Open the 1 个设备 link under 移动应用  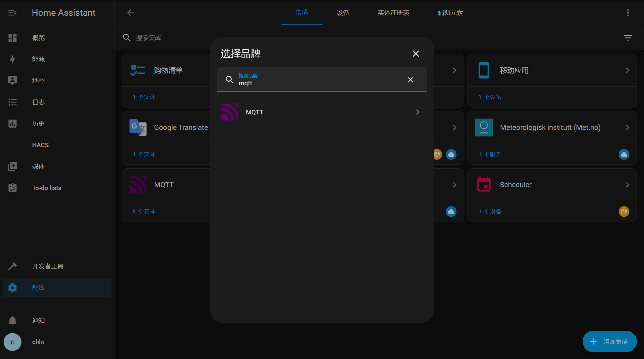490,97
